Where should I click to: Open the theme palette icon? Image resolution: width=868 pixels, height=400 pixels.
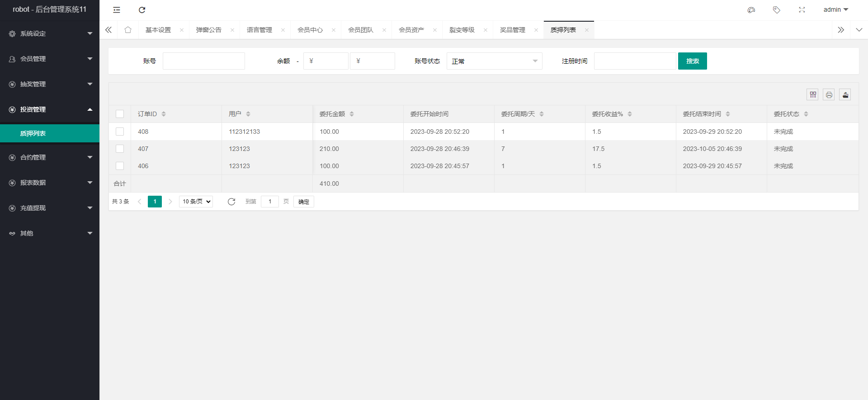click(751, 10)
